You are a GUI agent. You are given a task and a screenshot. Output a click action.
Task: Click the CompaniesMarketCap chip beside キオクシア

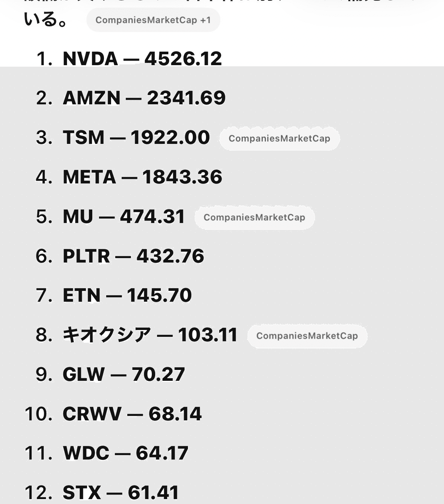point(307,336)
